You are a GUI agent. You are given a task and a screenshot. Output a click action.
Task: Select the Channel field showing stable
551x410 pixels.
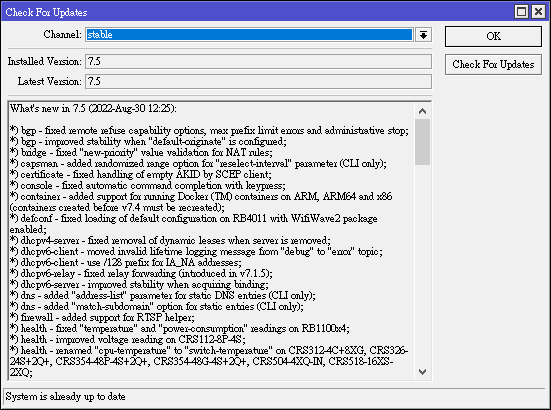coord(249,35)
